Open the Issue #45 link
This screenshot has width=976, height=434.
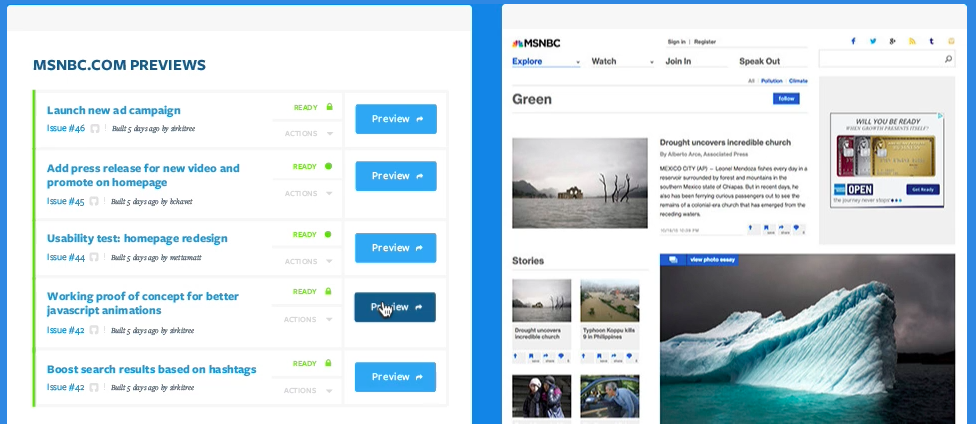66,201
